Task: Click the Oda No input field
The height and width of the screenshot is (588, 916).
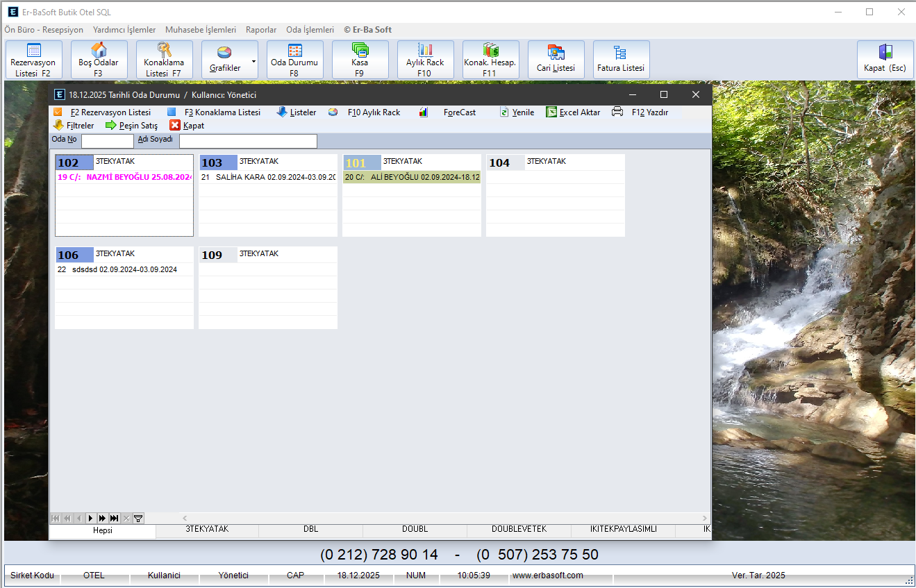Action: click(107, 141)
